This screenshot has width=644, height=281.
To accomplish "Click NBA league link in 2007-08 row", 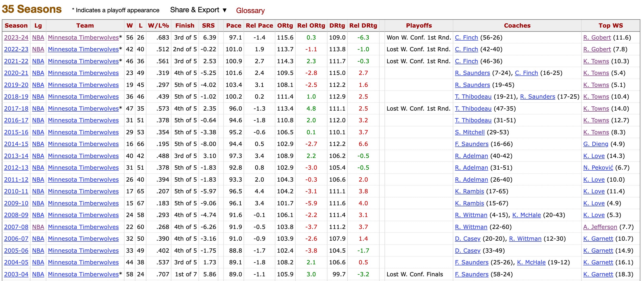I will click(38, 227).
